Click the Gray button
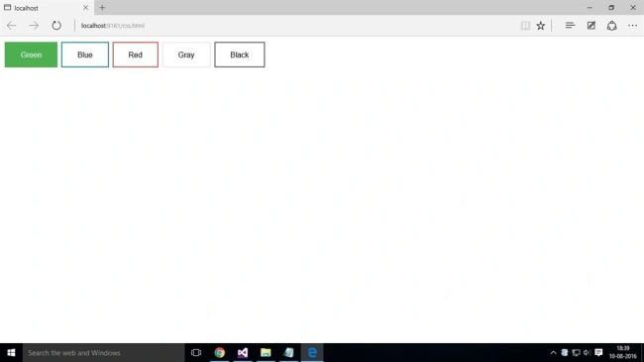This screenshot has width=644, height=362. pyautogui.click(x=186, y=55)
